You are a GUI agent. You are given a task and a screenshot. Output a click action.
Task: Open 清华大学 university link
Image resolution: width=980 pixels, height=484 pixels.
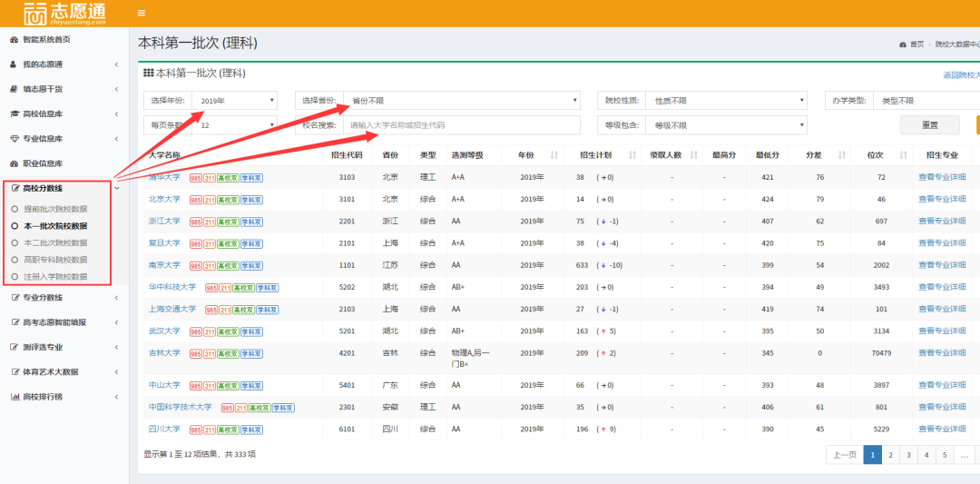click(x=164, y=177)
